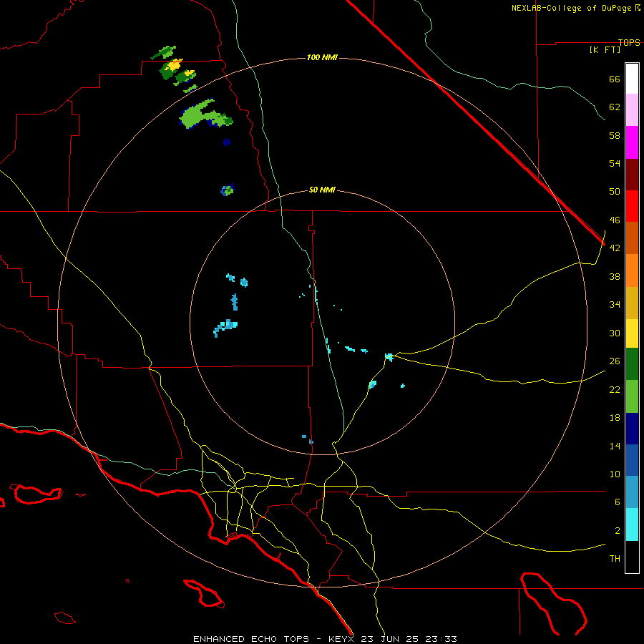Click the navy 22 kft legend swatch

[x=632, y=429]
